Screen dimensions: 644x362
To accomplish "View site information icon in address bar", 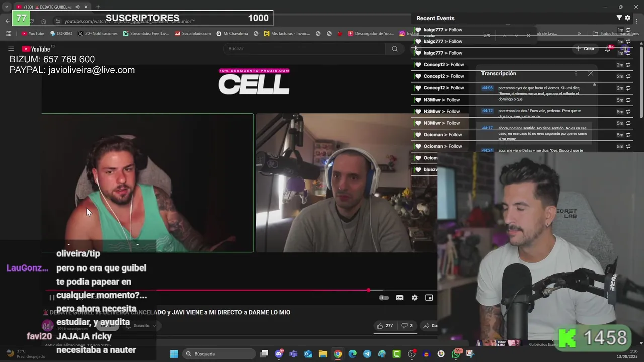I will coord(58,21).
